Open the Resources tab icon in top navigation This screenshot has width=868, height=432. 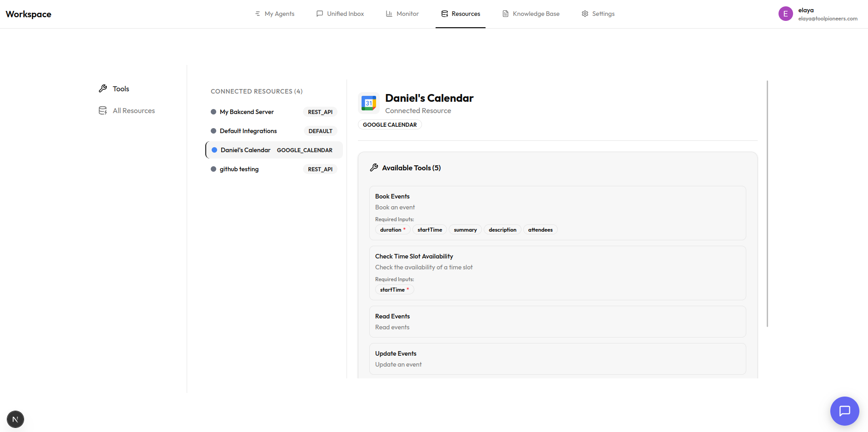444,14
